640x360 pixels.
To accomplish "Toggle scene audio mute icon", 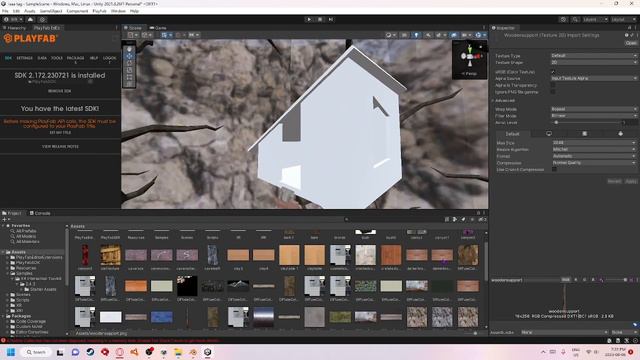I will pos(428,35).
